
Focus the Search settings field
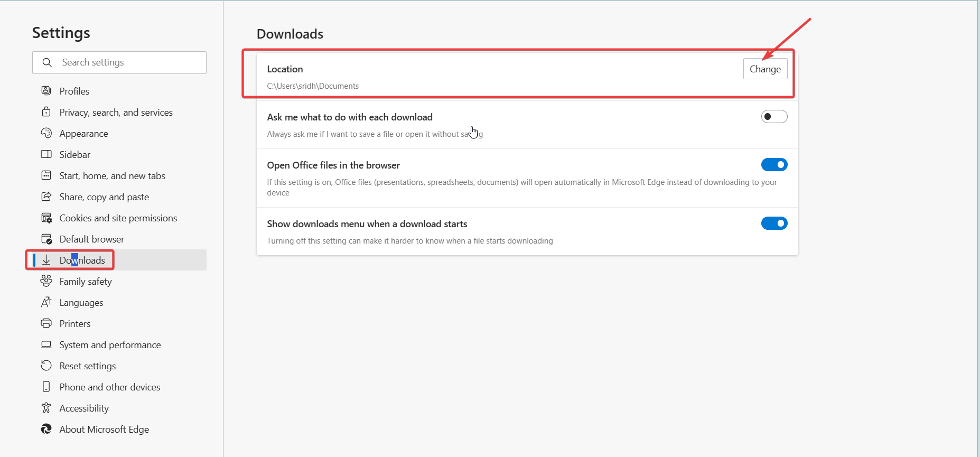pyautogui.click(x=127, y=62)
